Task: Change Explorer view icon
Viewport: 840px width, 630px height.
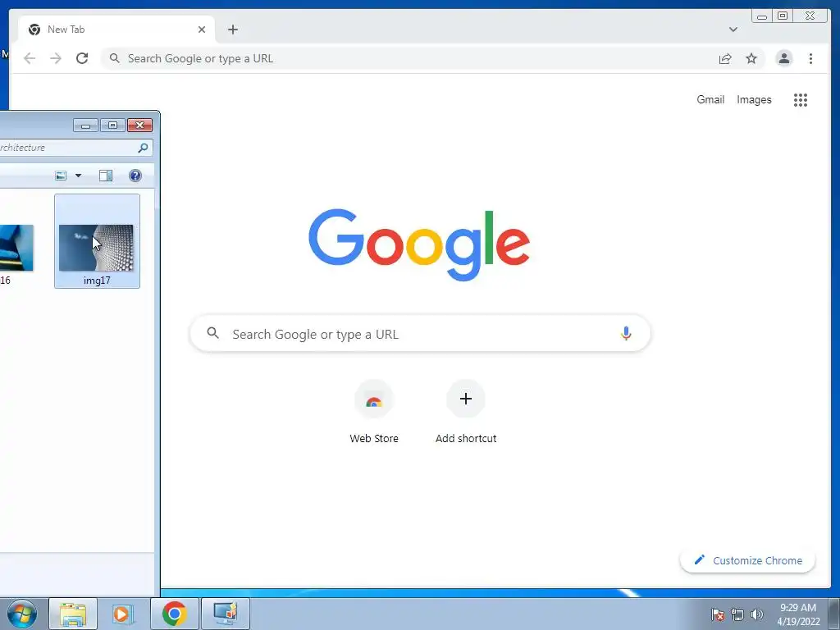Action: (61, 176)
